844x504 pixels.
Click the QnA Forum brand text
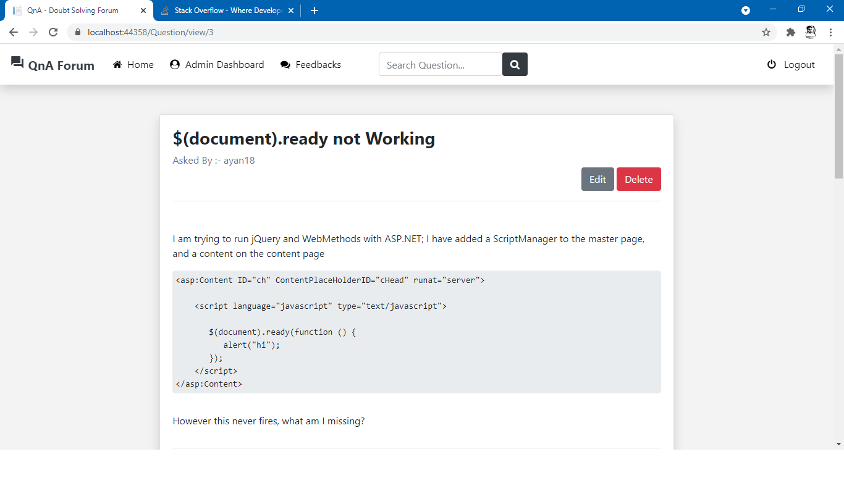click(x=61, y=65)
